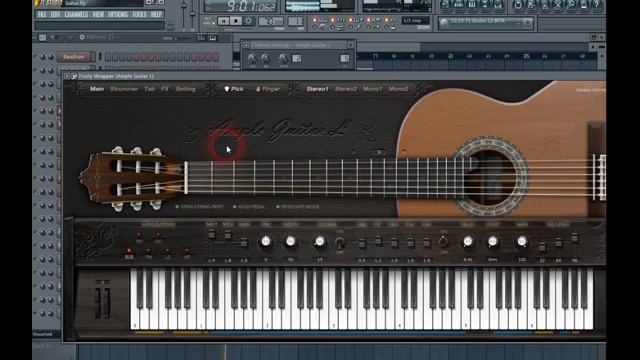Click the hint bar below the menu
Screen dimensions: 640x360
click(x=100, y=26)
